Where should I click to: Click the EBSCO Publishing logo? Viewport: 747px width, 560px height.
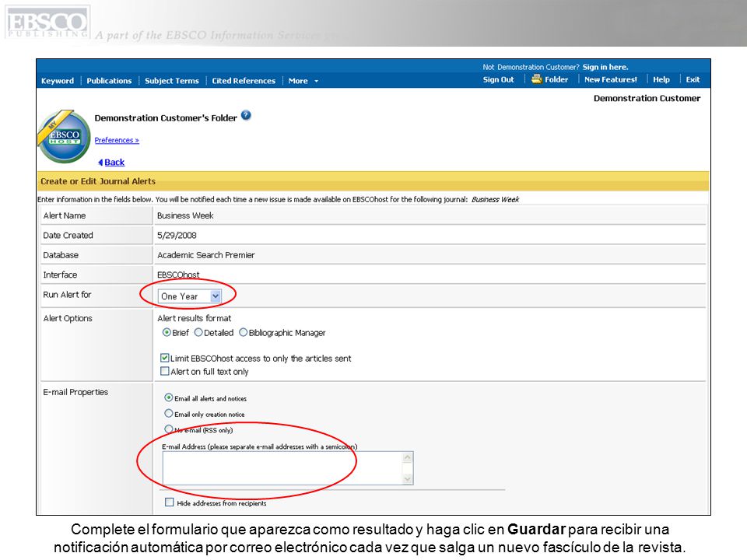47,23
